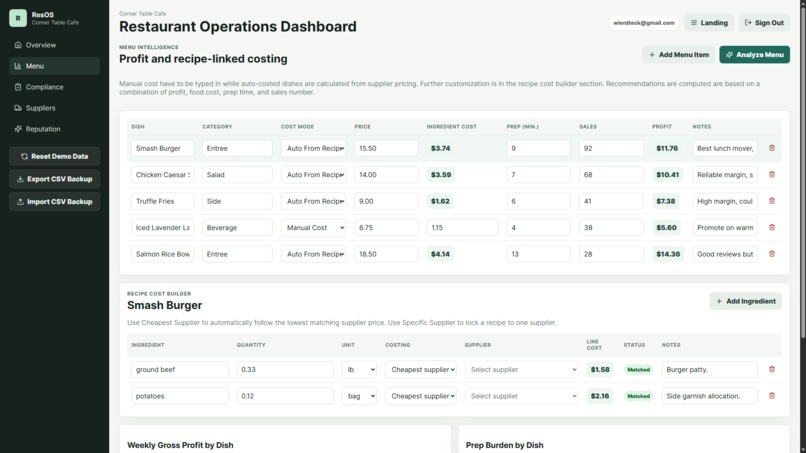Click Reset Demo Data button
Screen dimensions: 806x453
(54, 156)
